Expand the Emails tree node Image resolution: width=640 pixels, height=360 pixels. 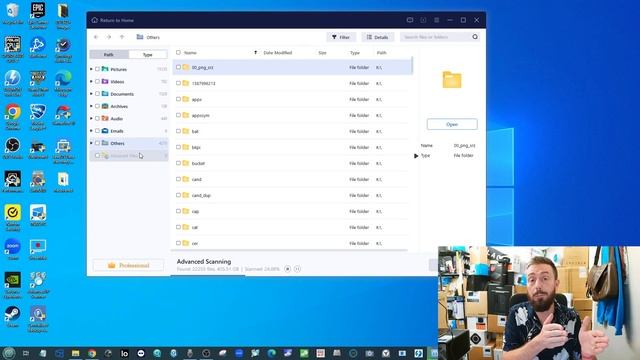point(91,131)
